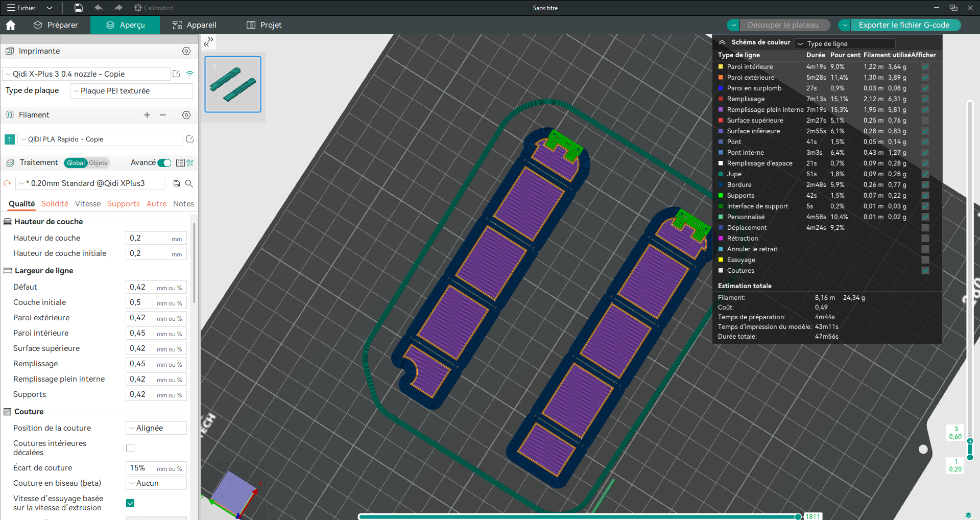Switch to the Préparer tab
The width and height of the screenshot is (980, 520).
56,25
